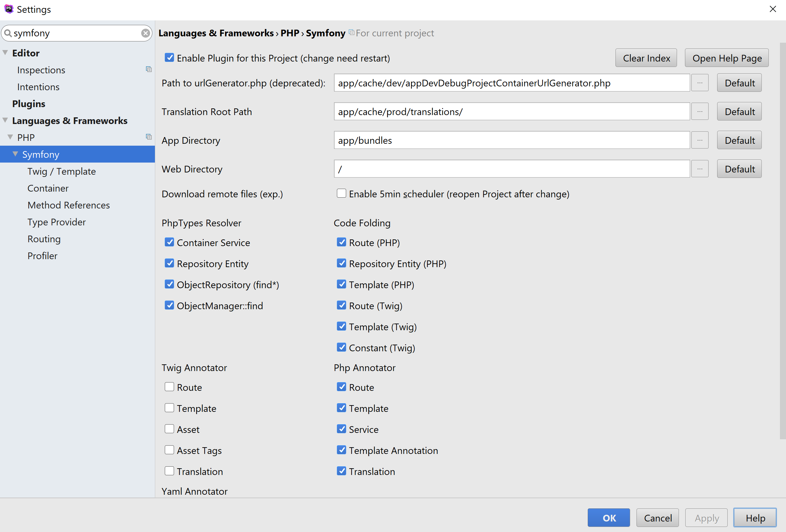Click into the settings search field
The width and height of the screenshot is (786, 532).
[x=76, y=33]
